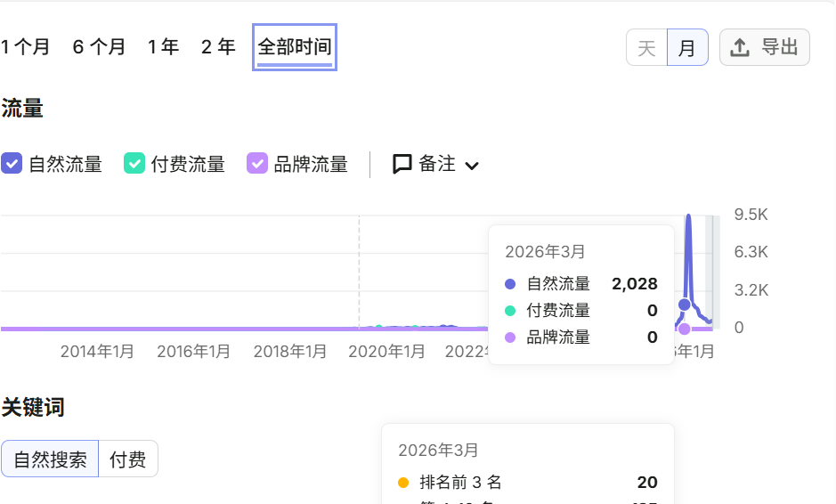Click the 2026年3月 traffic tooltip date

pyautogui.click(x=545, y=252)
